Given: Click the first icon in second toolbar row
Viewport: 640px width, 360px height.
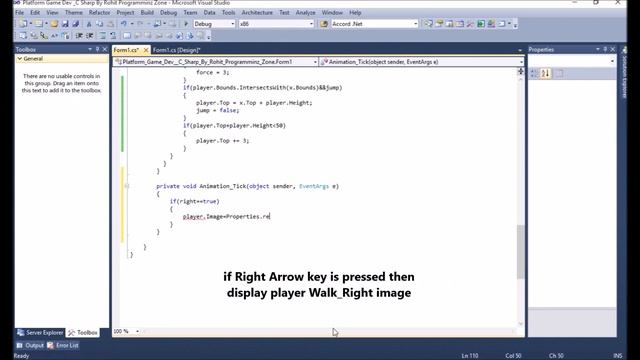Looking at the screenshot, I should tap(23, 36).
